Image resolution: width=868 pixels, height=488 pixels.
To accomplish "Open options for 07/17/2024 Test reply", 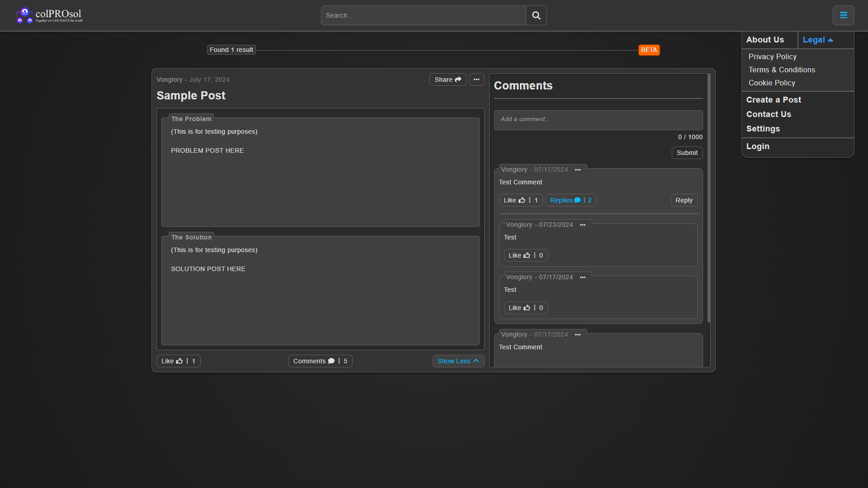I will (583, 277).
